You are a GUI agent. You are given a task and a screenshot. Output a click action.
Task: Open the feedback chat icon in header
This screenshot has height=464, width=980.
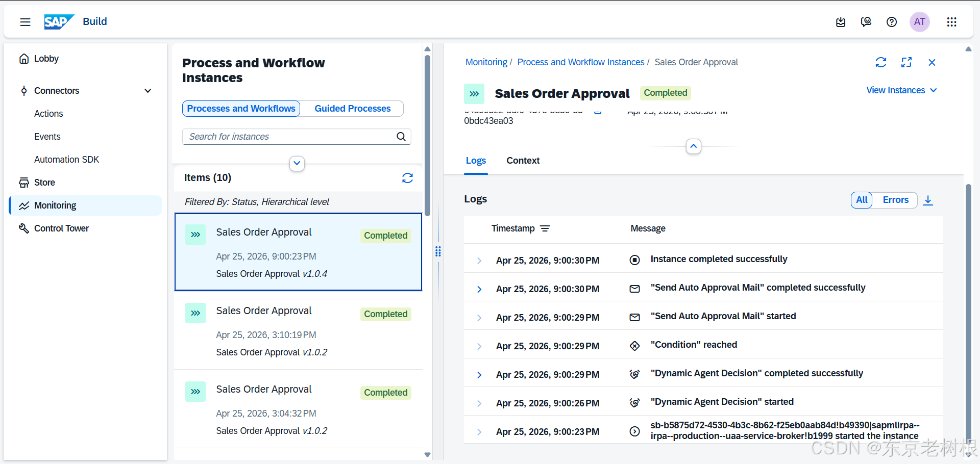(x=866, y=22)
